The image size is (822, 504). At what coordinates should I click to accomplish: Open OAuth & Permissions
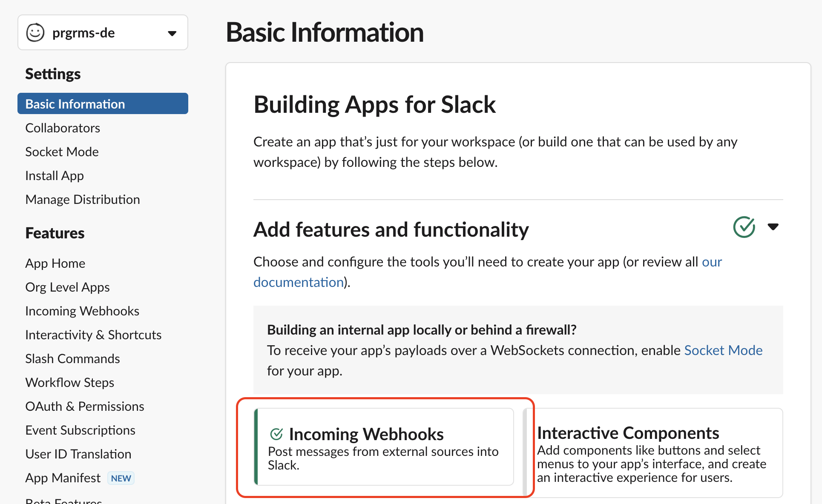click(85, 406)
